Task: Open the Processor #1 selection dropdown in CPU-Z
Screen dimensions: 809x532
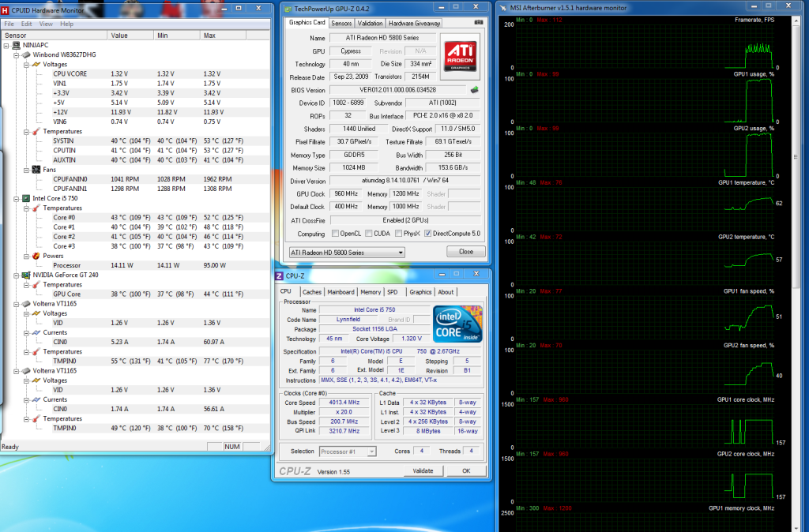Action: pos(348,451)
